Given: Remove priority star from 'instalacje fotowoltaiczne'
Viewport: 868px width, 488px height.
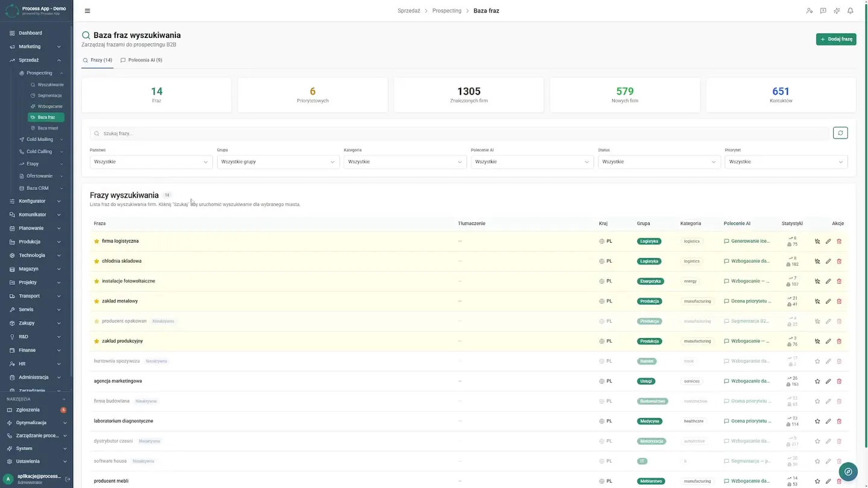Looking at the screenshot, I should [817, 281].
